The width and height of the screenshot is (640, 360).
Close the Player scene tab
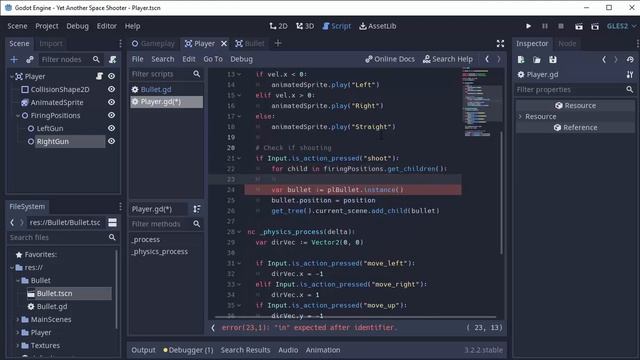224,44
